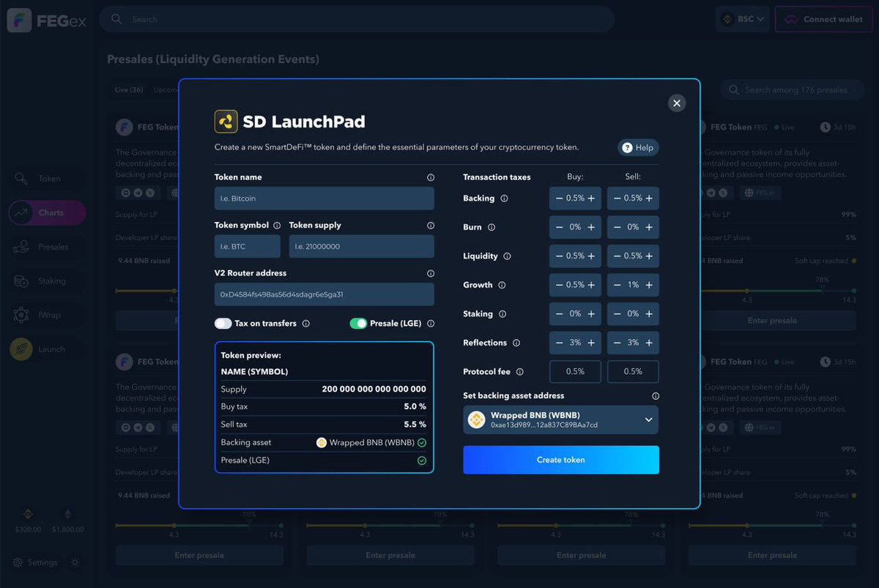Close the SD LaunchPad dialog
The image size is (879, 588).
click(676, 103)
